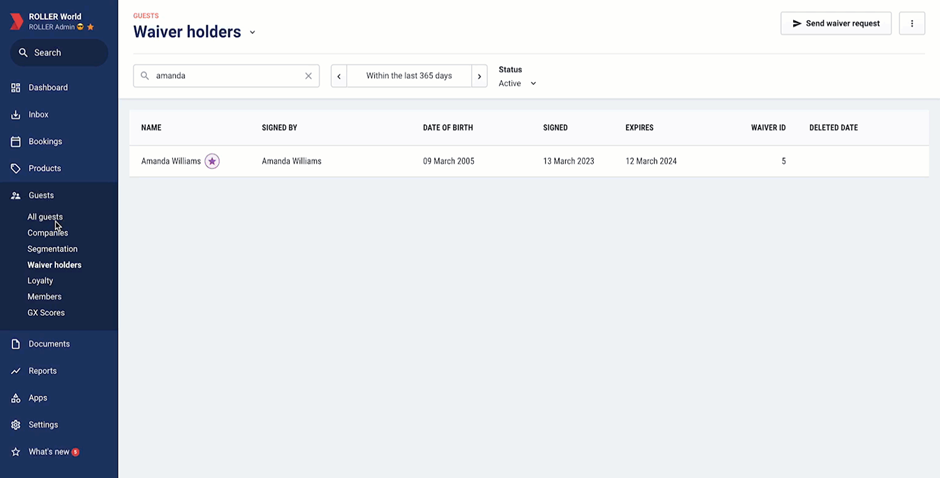Screen dimensions: 940x478
Task: Open Apps in the sidebar
Action: coord(37,398)
